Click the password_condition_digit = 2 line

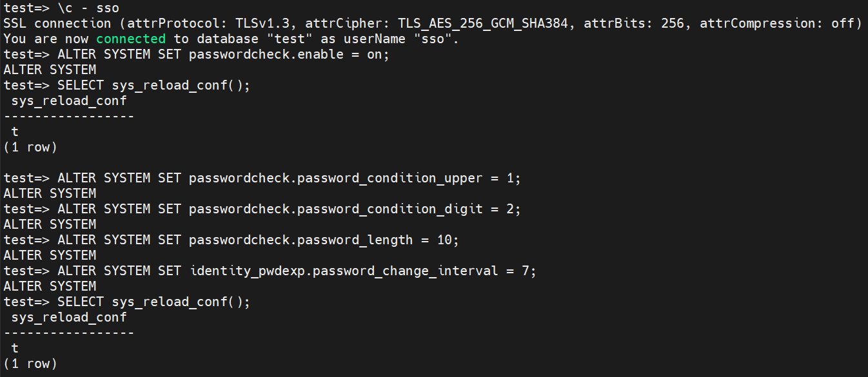(x=262, y=209)
